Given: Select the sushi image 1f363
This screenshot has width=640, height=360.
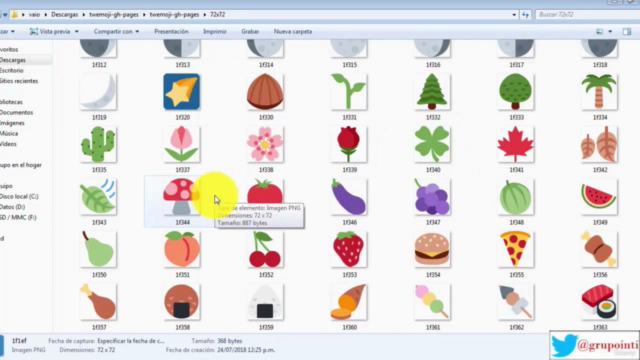Looking at the screenshot, I should 599,302.
